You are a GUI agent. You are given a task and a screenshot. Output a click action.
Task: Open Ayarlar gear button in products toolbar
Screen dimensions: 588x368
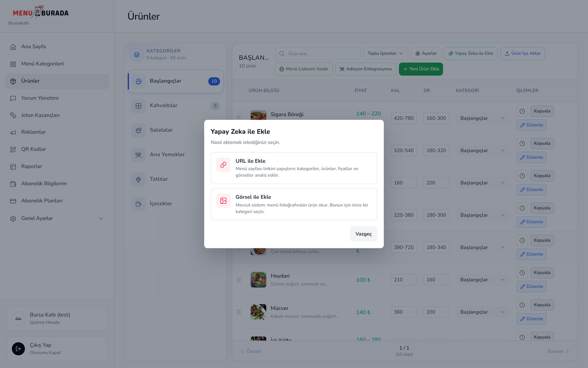pos(426,54)
